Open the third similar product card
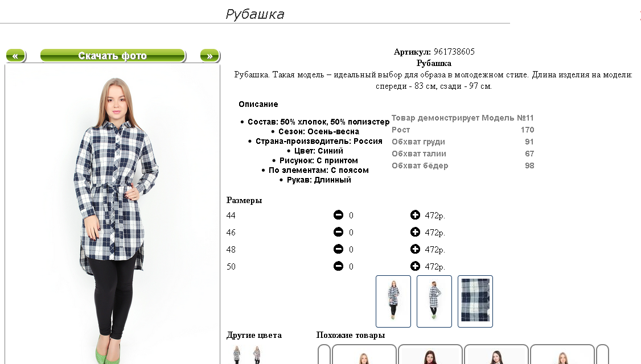This screenshot has width=641, height=364. pos(496,354)
